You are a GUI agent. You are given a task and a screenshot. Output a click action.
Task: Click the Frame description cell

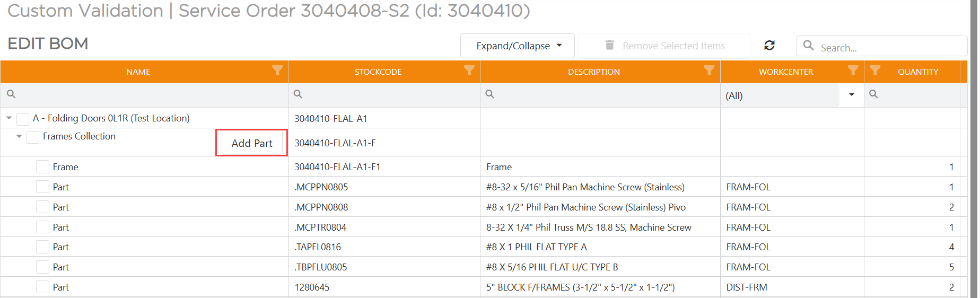point(600,167)
